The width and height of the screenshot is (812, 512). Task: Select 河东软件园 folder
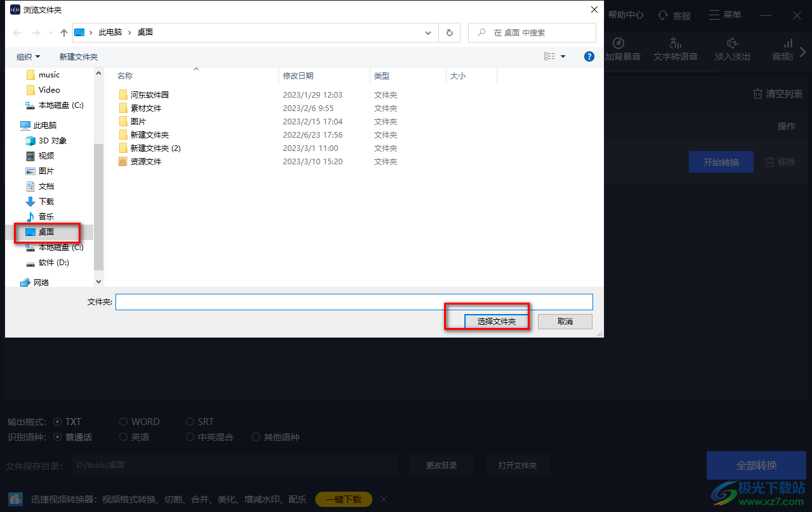pyautogui.click(x=150, y=95)
